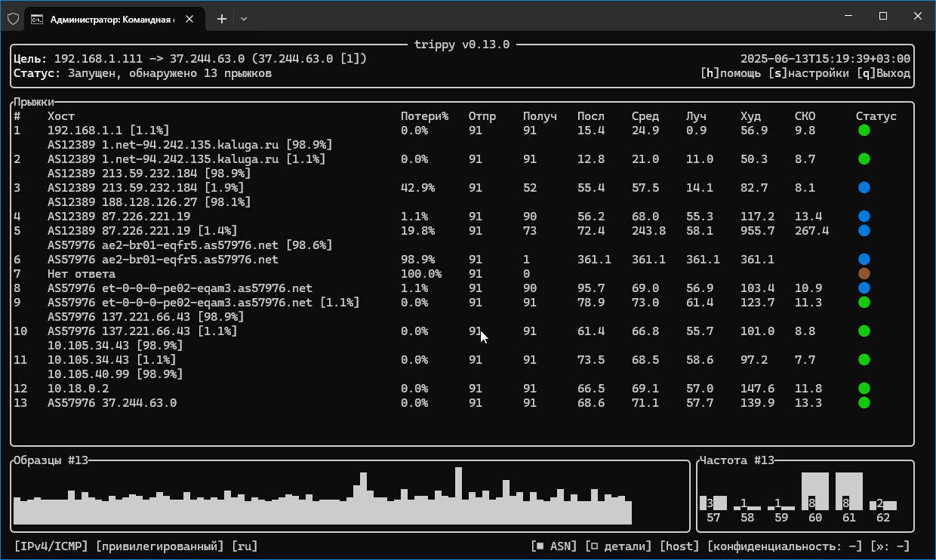This screenshot has height=560, width=936.
Task: Click the brown status dot for hop 7
Action: coord(864,273)
